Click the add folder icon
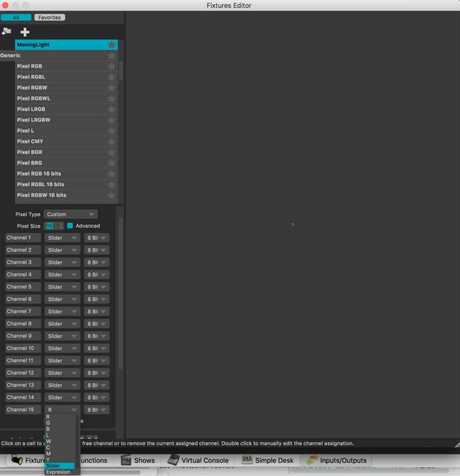Viewport: 460px width, 476px height. [6, 31]
